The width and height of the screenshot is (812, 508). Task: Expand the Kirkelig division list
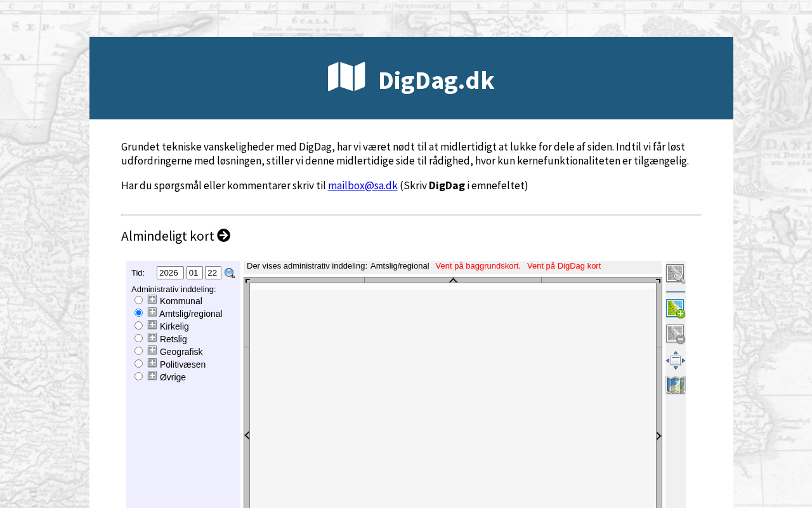(152, 325)
